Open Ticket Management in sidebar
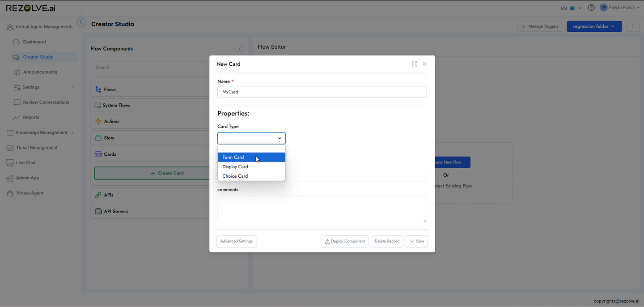Viewport: 644px width, 307px height. [37, 148]
